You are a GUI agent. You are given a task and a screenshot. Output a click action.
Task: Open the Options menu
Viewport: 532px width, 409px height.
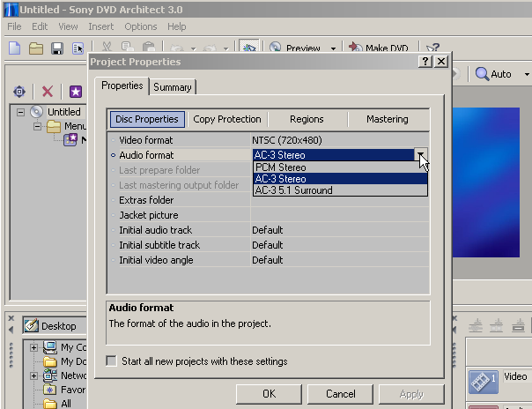tap(140, 26)
